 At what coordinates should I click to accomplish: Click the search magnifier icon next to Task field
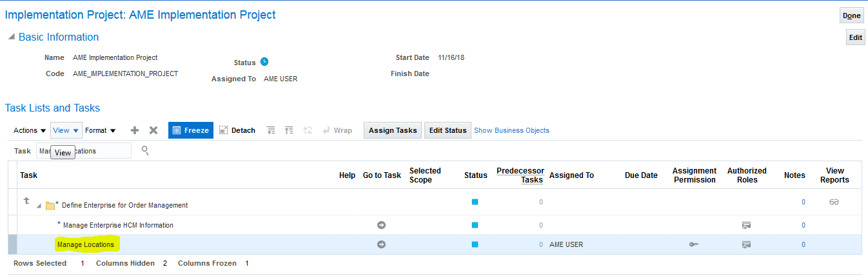point(146,151)
